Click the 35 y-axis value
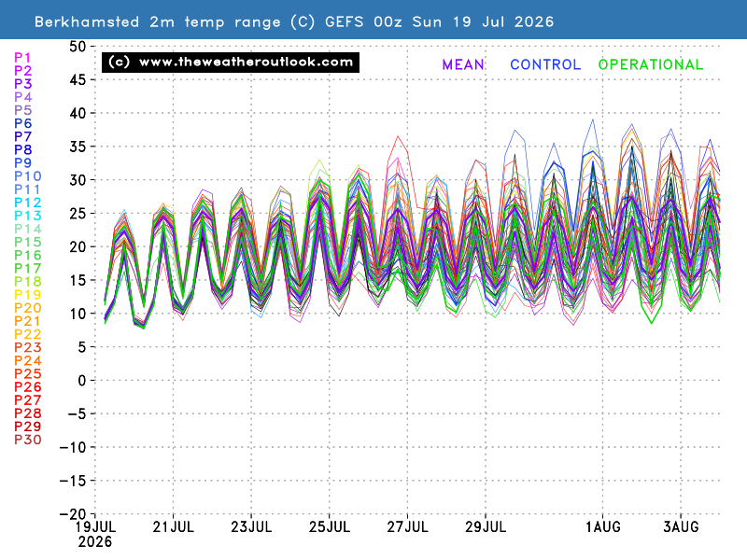This screenshot has width=747, height=560. [x=78, y=147]
